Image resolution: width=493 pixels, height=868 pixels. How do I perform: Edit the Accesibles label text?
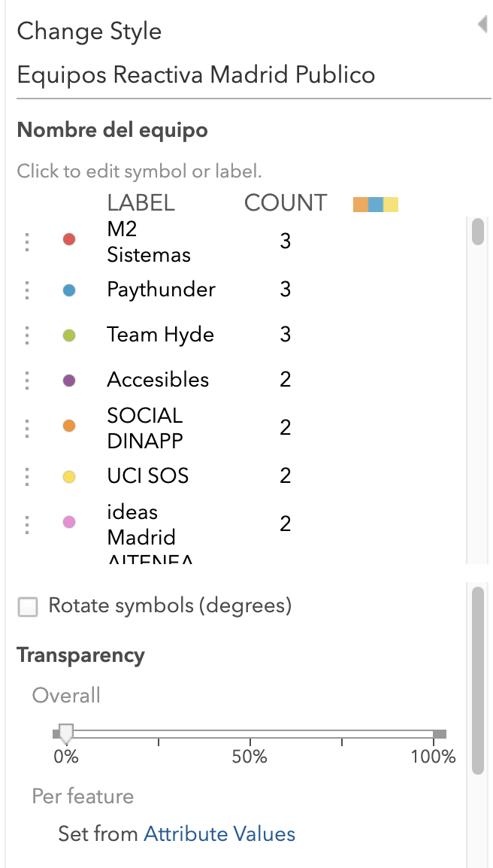tap(159, 380)
